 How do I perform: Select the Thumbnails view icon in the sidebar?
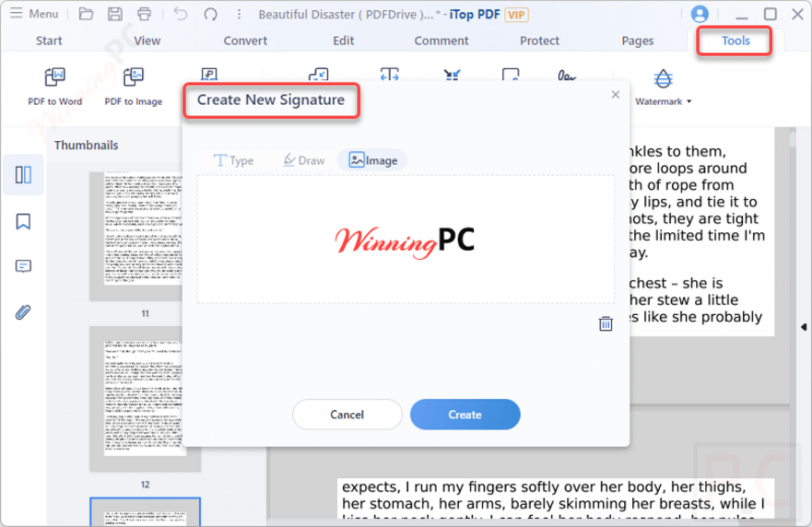pos(23,175)
